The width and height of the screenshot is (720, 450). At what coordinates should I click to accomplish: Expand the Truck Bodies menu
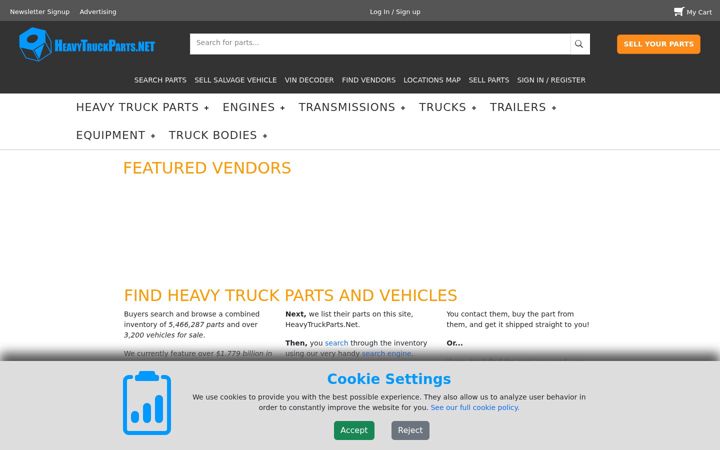coord(218,135)
